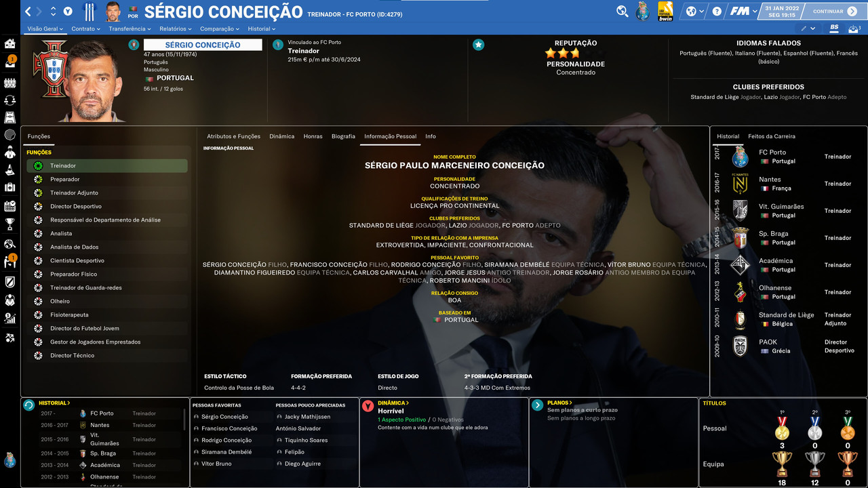Expand the Visão Geral dropdown menu
Screen dimensions: 868x488
tap(45, 29)
